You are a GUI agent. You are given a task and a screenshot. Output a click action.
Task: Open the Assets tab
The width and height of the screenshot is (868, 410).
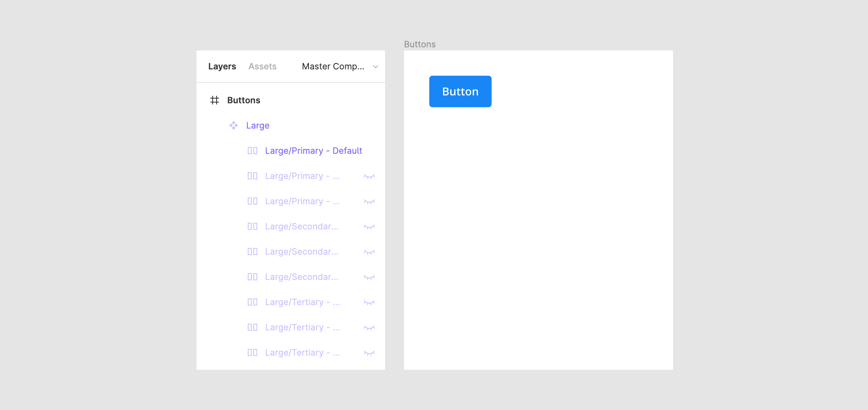(x=262, y=66)
